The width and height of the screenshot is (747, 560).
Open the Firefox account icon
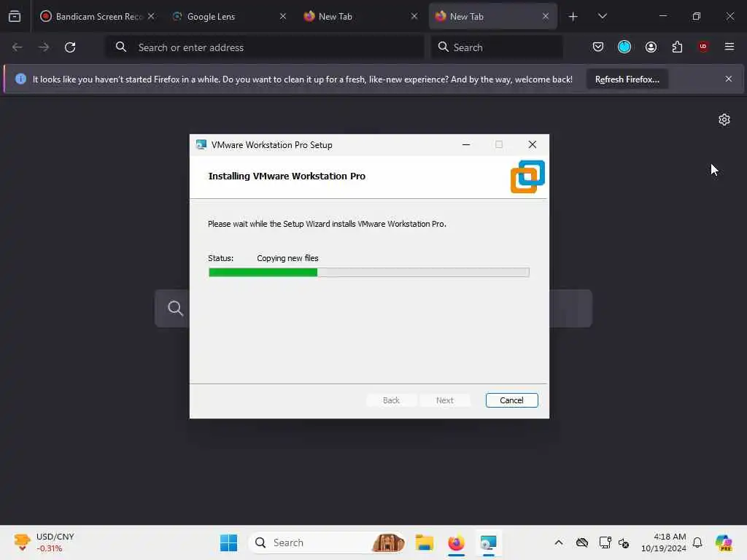[x=651, y=47]
